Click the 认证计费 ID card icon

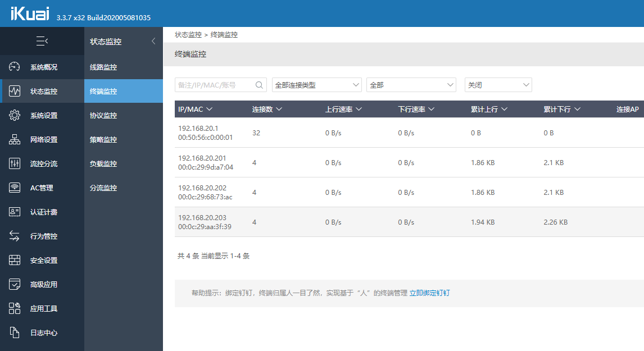coord(15,212)
